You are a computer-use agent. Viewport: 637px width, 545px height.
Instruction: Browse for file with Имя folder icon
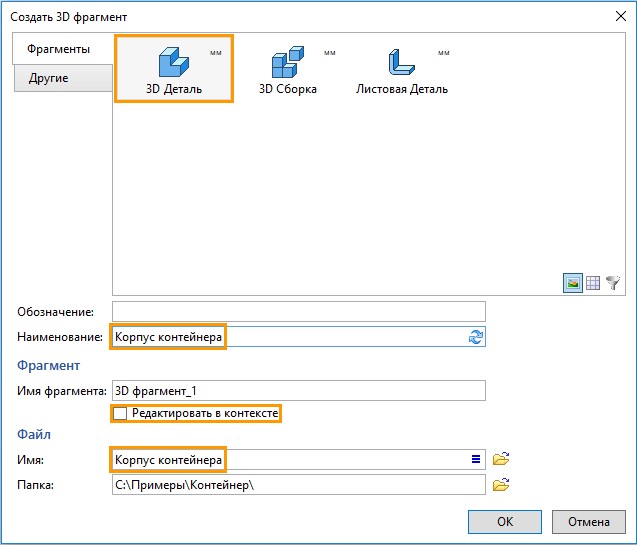tap(501, 459)
